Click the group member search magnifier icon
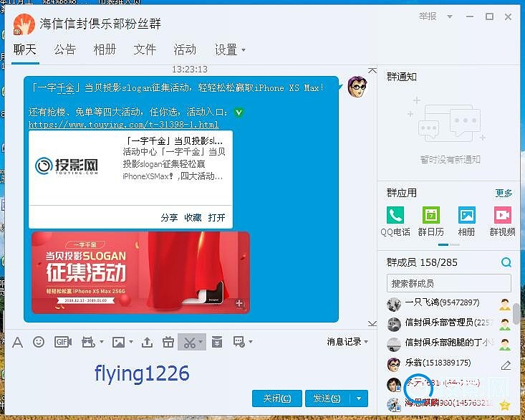The width and height of the screenshot is (525, 420). (506, 262)
